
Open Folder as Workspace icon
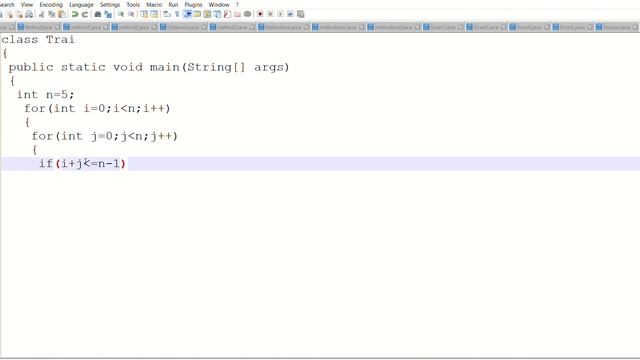(x=237, y=14)
